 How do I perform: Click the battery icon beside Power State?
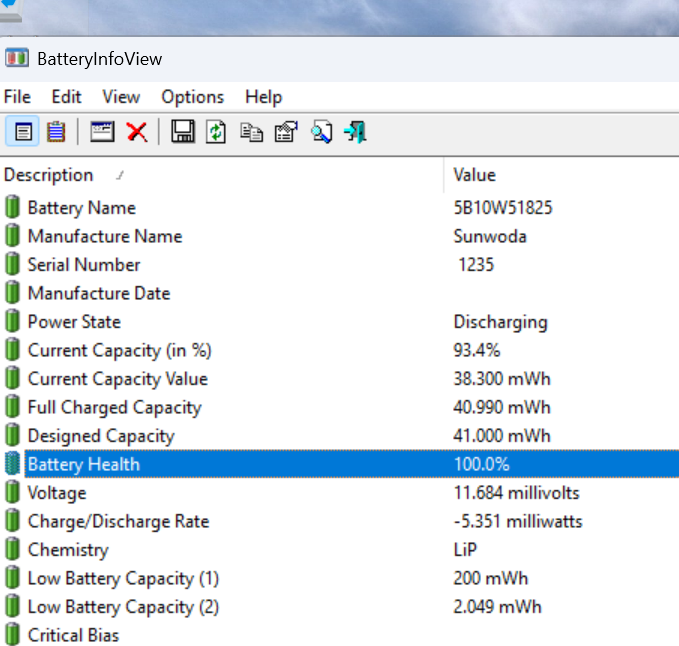tap(13, 321)
